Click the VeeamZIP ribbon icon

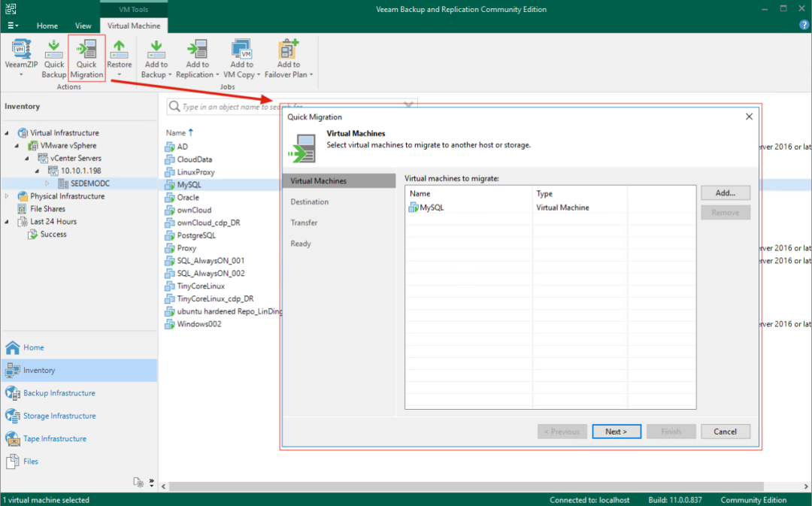[x=21, y=49]
